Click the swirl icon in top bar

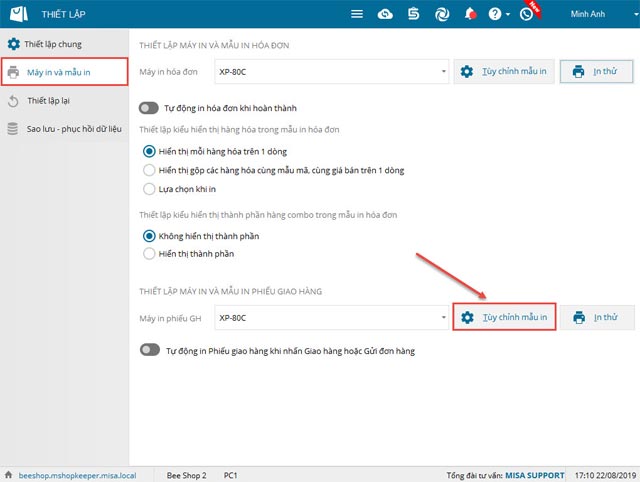click(441, 14)
